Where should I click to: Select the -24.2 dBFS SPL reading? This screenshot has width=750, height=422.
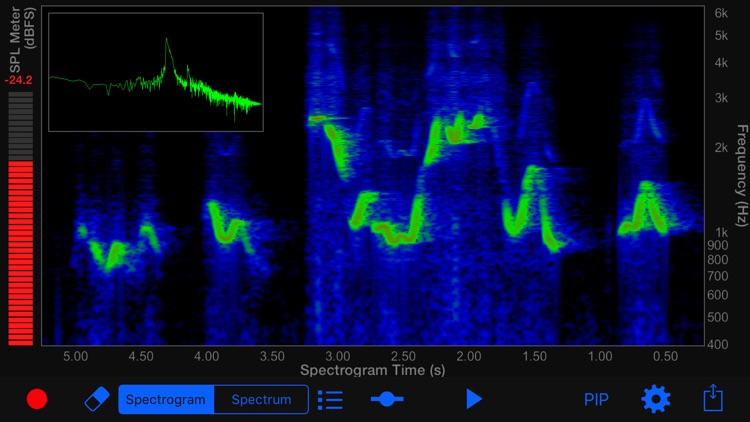(x=19, y=80)
